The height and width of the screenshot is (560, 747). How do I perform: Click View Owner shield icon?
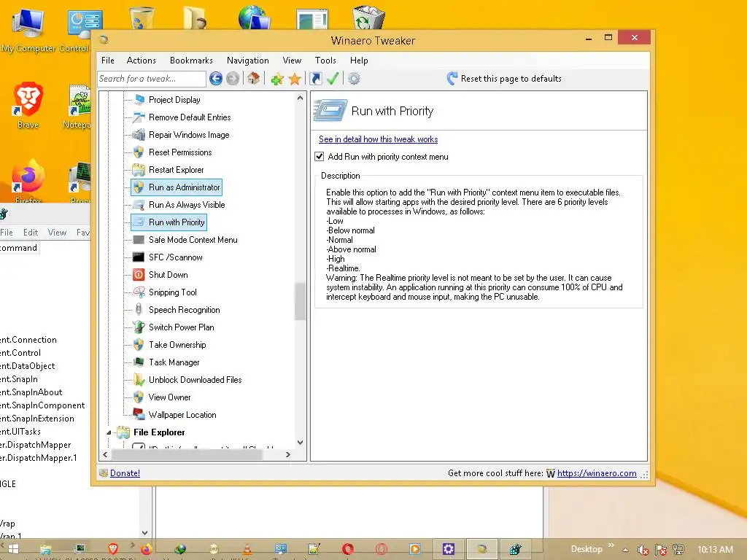click(x=138, y=397)
